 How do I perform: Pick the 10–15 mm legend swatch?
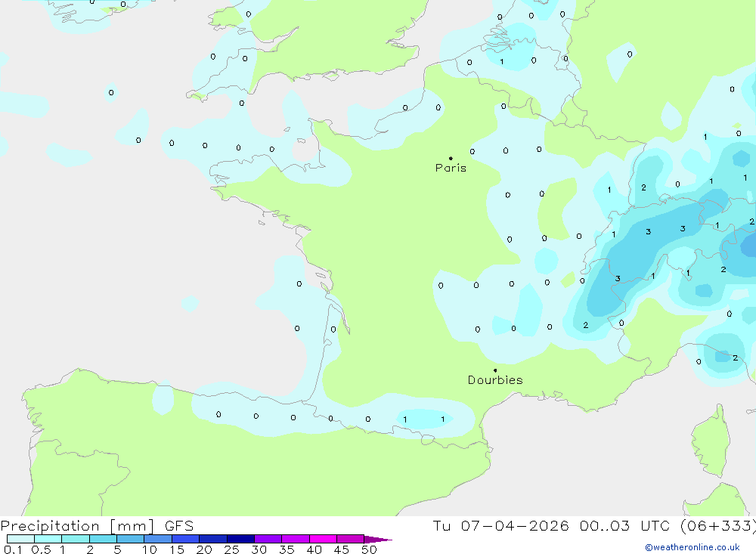(x=158, y=539)
